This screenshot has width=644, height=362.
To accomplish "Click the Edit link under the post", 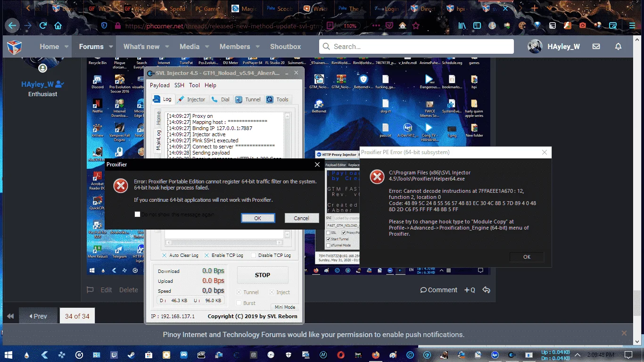I will [106, 290].
